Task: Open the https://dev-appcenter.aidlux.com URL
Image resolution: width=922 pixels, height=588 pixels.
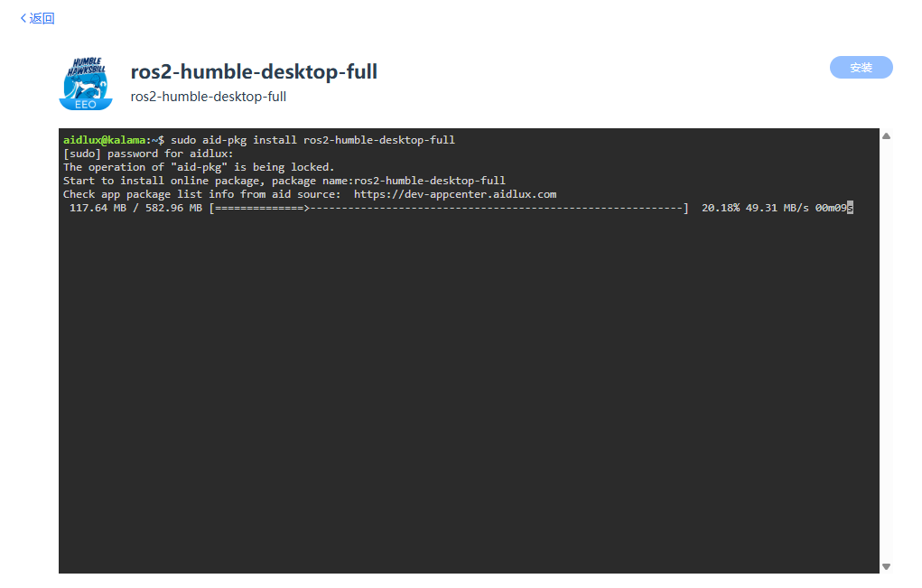Action: (x=455, y=194)
